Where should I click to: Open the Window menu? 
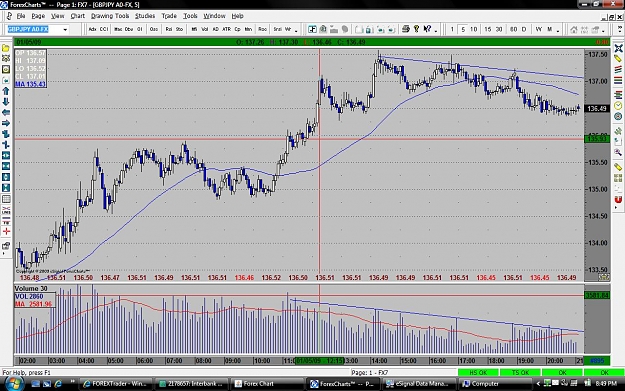(x=214, y=16)
